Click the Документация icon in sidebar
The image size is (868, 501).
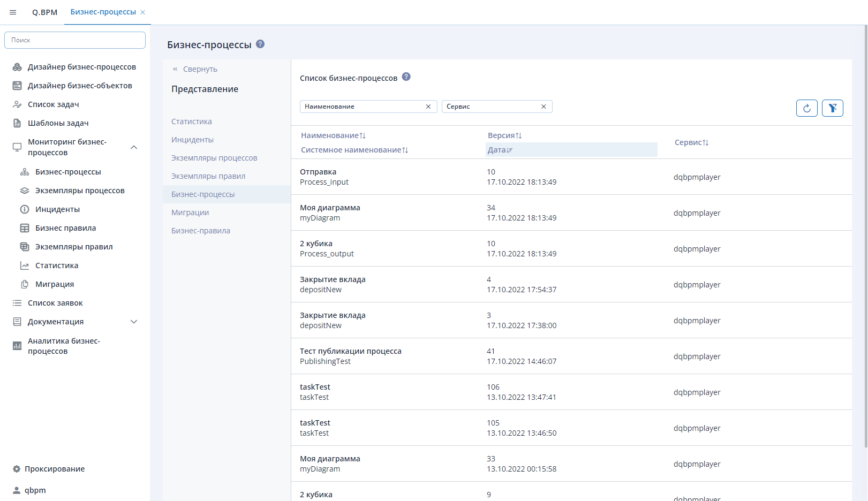point(17,322)
